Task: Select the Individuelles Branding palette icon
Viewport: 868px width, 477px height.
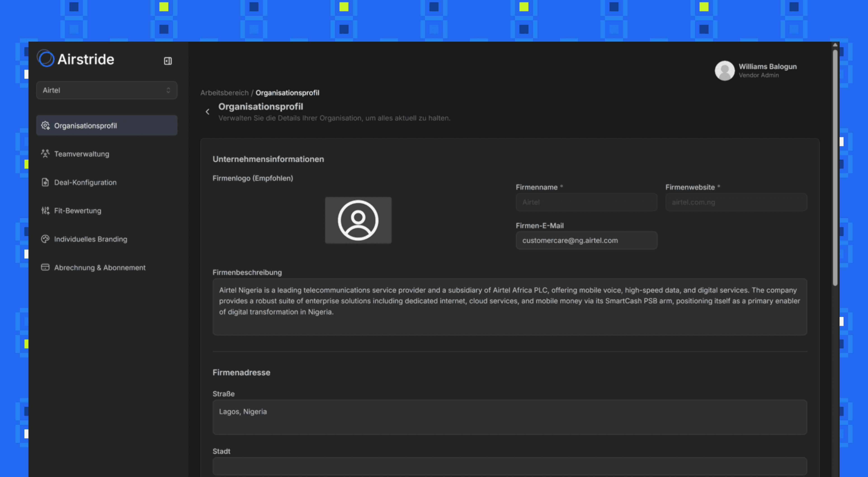Action: [x=45, y=239]
